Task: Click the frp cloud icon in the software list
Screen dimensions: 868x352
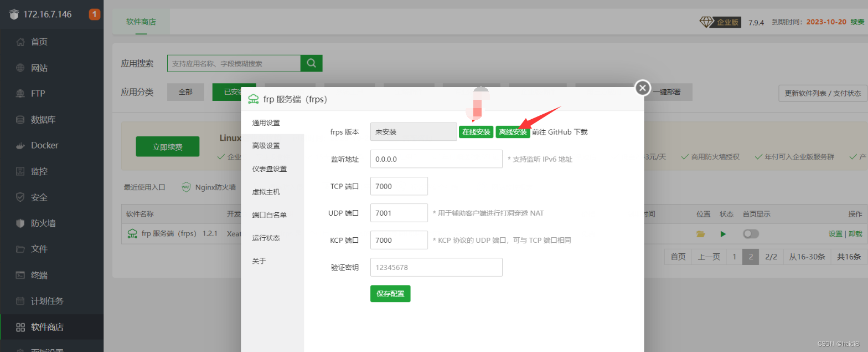Action: tap(132, 233)
